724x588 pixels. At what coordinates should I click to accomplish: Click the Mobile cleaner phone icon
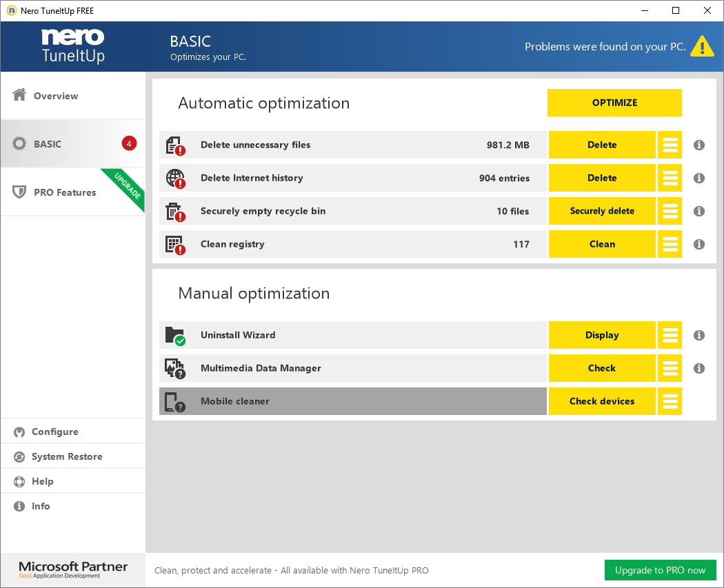(175, 402)
